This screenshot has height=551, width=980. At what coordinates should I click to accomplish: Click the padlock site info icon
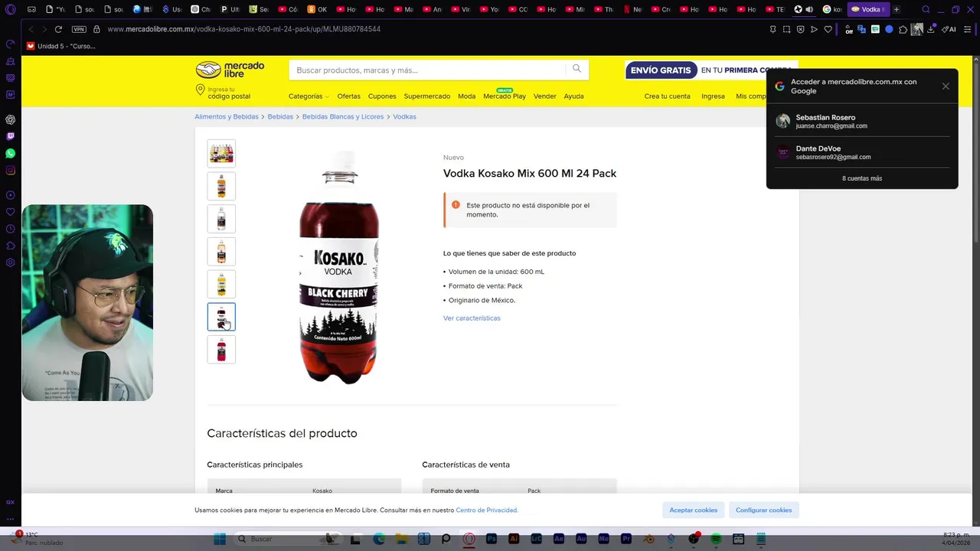(x=96, y=29)
